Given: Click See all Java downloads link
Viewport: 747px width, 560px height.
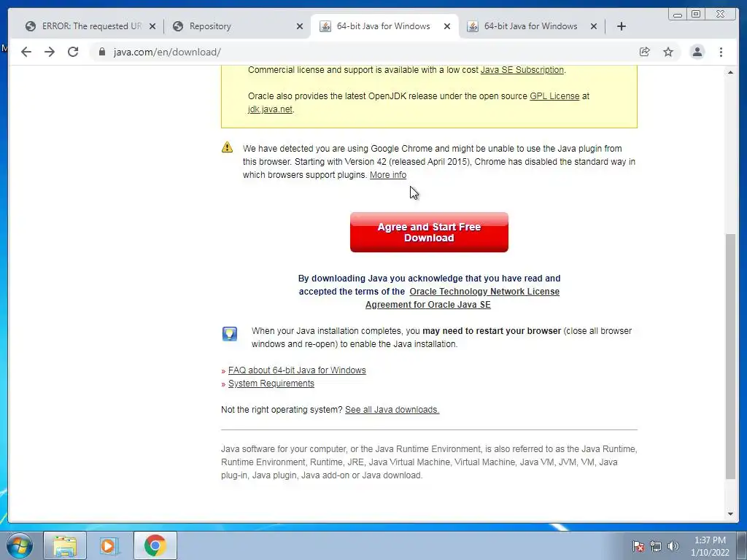Looking at the screenshot, I should point(392,410).
